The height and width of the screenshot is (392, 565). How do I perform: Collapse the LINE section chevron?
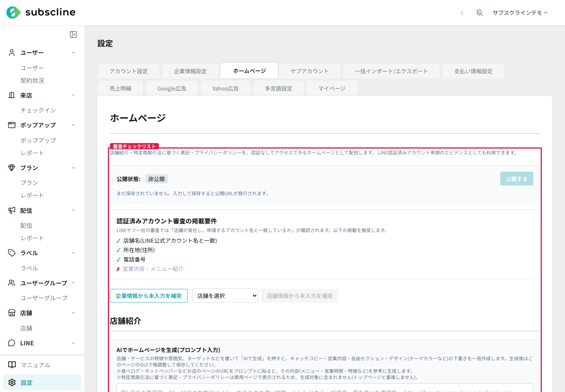coord(73,343)
